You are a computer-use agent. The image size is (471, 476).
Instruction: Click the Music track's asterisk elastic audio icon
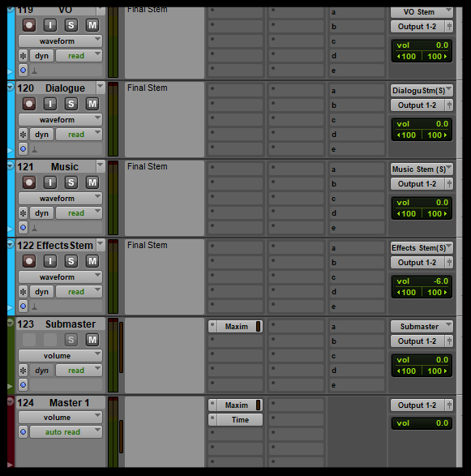(x=23, y=213)
